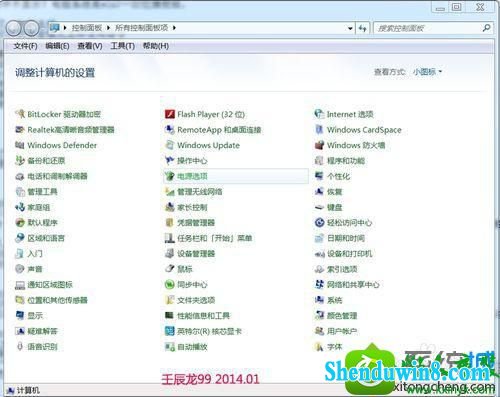Open BitLocker 驱动器加密 icon

tap(20, 114)
